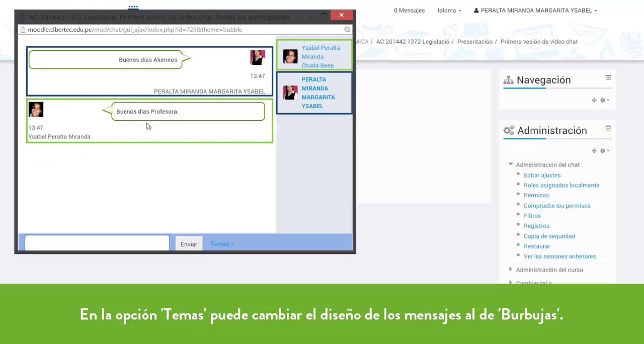Image resolution: width=644 pixels, height=344 pixels.
Task: Click the Navegación sitemap icon
Action: [509, 80]
